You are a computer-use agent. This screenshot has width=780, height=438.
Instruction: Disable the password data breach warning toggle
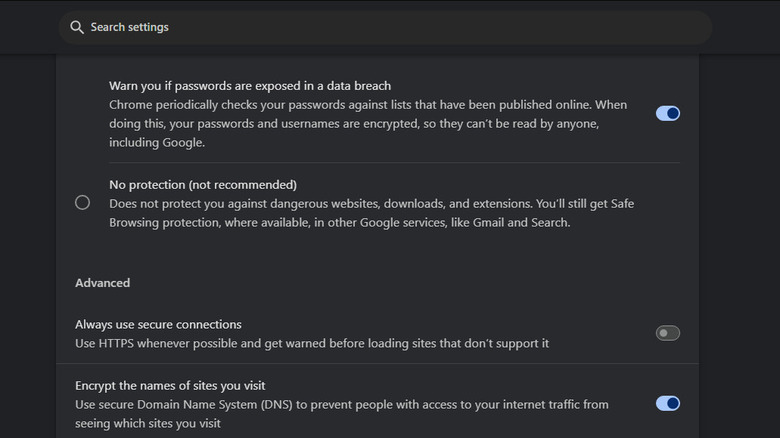(667, 113)
